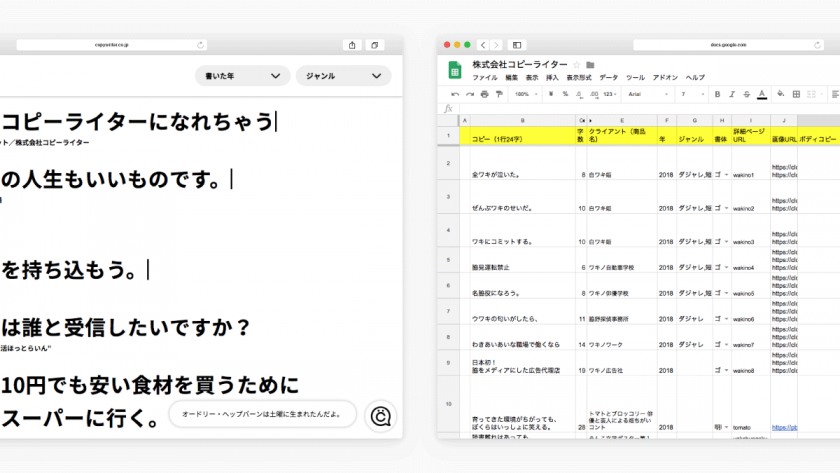Viewport: 840px width, 473px height.
Task: Go back in the docs.google.com browser
Action: pos(483,45)
